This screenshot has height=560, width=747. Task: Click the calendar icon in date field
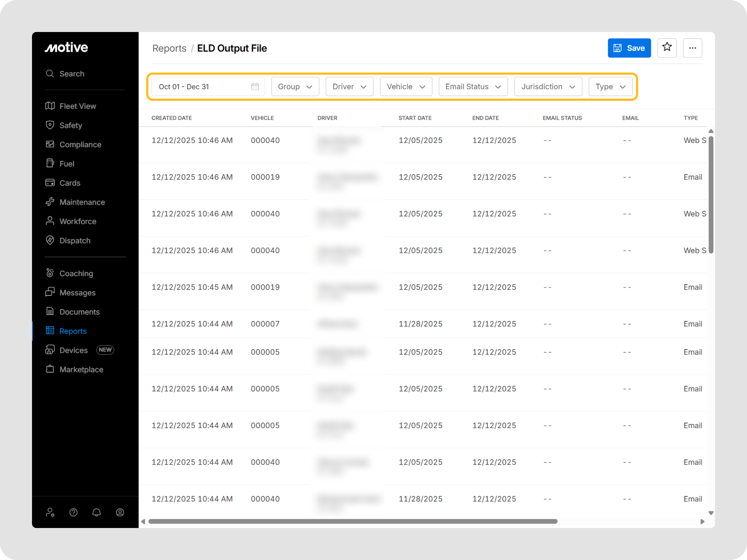coord(255,87)
